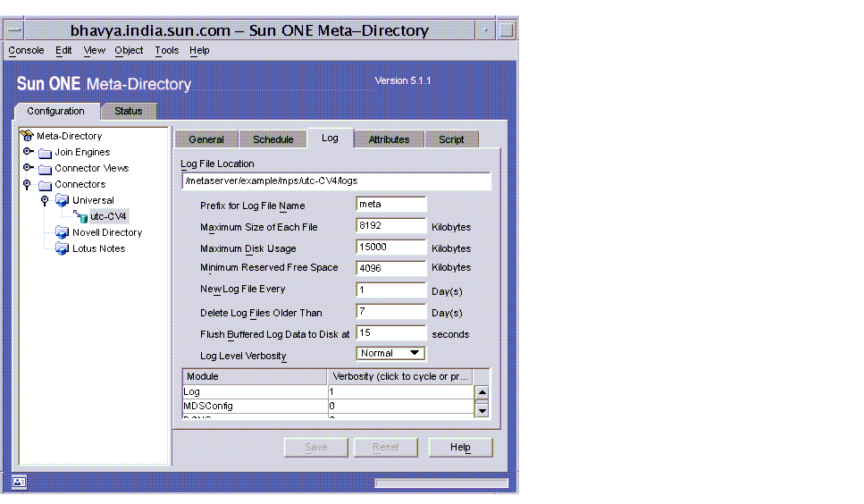The width and height of the screenshot is (864, 504).
Task: Click the MDSConfig verbosity value 0
Action: (401, 406)
